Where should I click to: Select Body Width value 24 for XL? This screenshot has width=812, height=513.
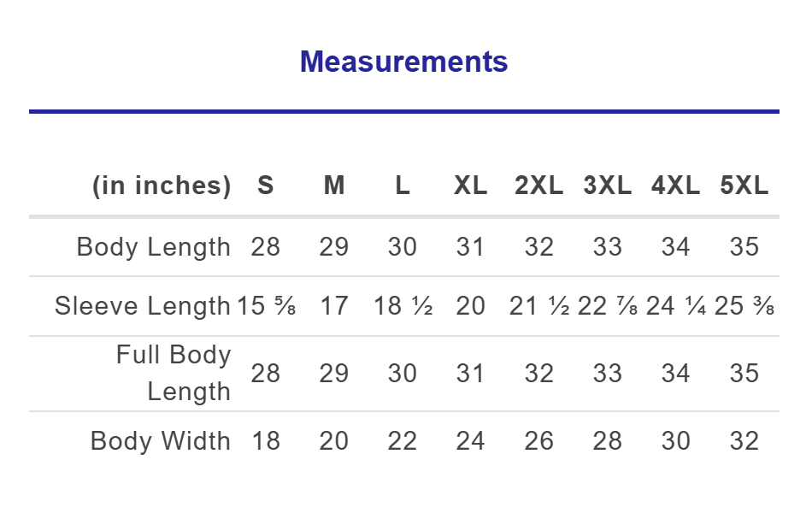click(x=471, y=441)
